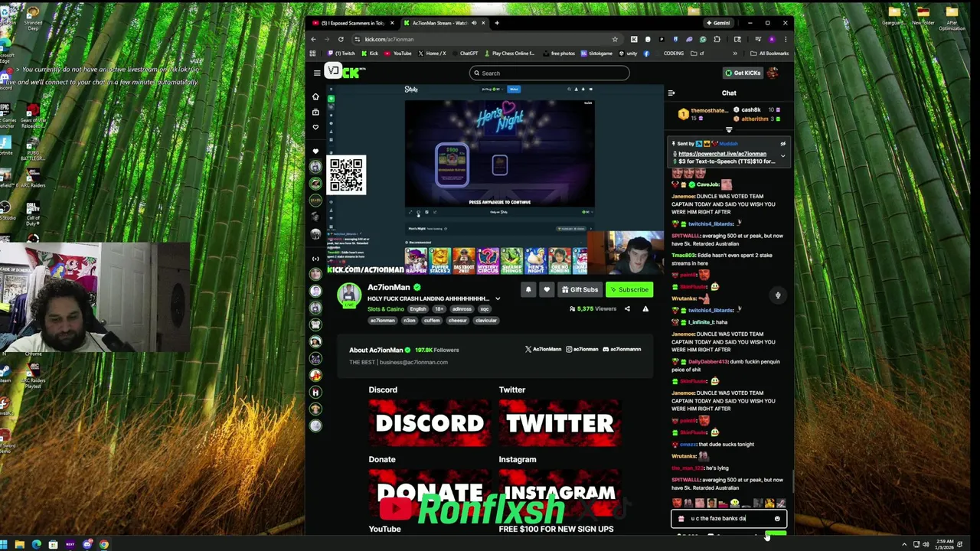This screenshot has height=551, width=980.
Task: Select the adinross tag
Action: click(x=462, y=309)
